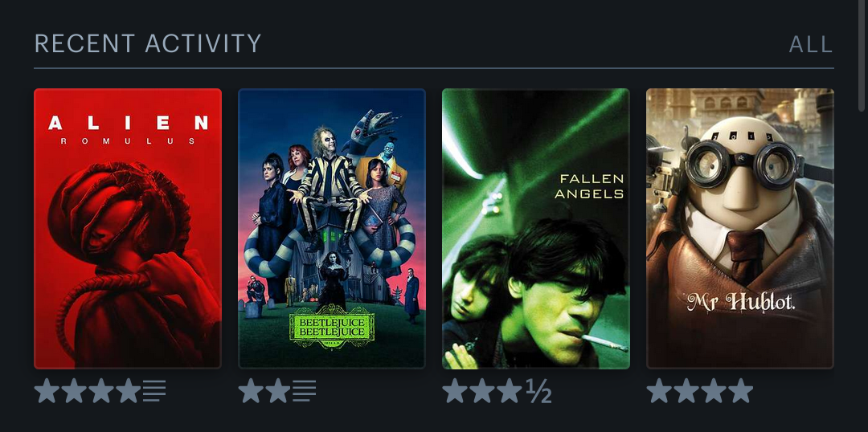Open the Mr Hublot poster
The width and height of the screenshot is (868, 432).
740,228
